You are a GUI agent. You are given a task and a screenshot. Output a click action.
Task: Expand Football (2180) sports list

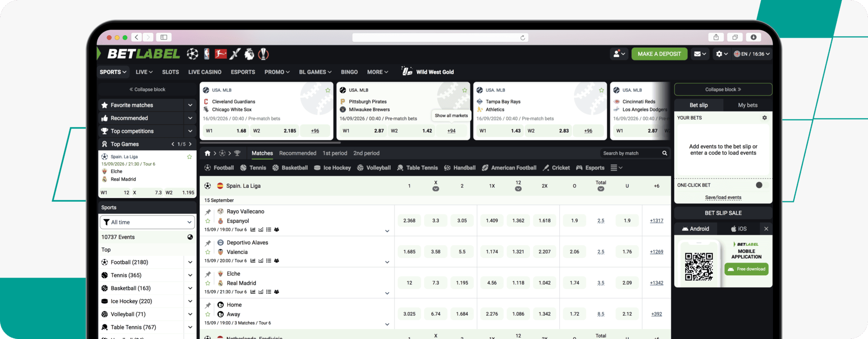click(190, 263)
